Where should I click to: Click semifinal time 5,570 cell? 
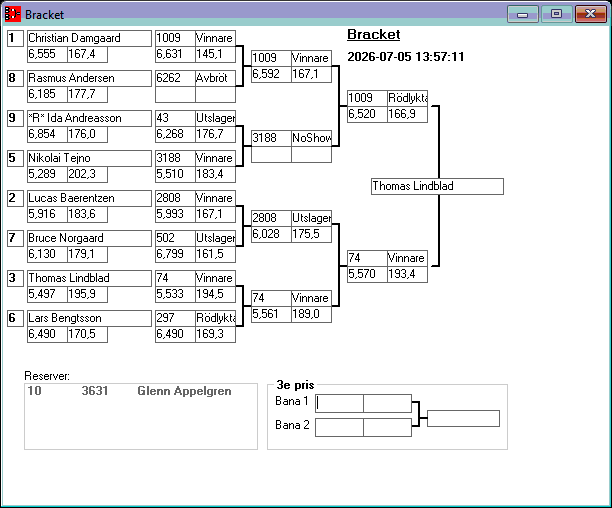point(367,274)
